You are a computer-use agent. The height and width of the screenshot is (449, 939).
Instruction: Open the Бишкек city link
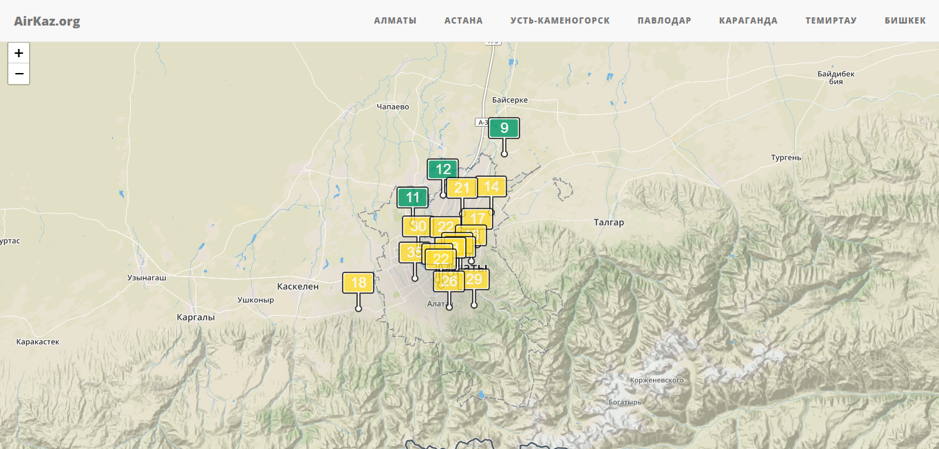coord(904,21)
